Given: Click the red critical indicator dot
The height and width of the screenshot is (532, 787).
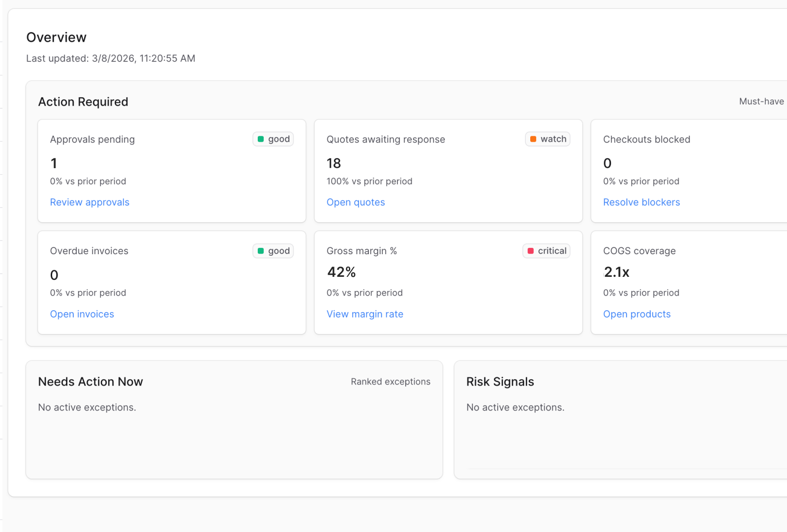Looking at the screenshot, I should tap(531, 251).
